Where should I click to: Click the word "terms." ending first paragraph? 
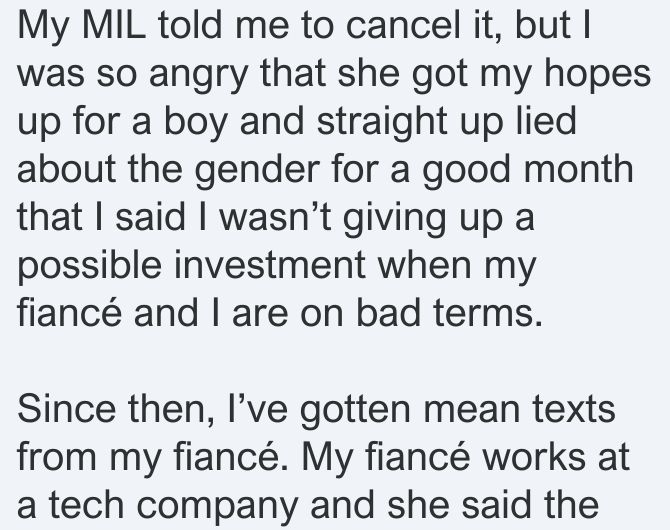click(488, 313)
